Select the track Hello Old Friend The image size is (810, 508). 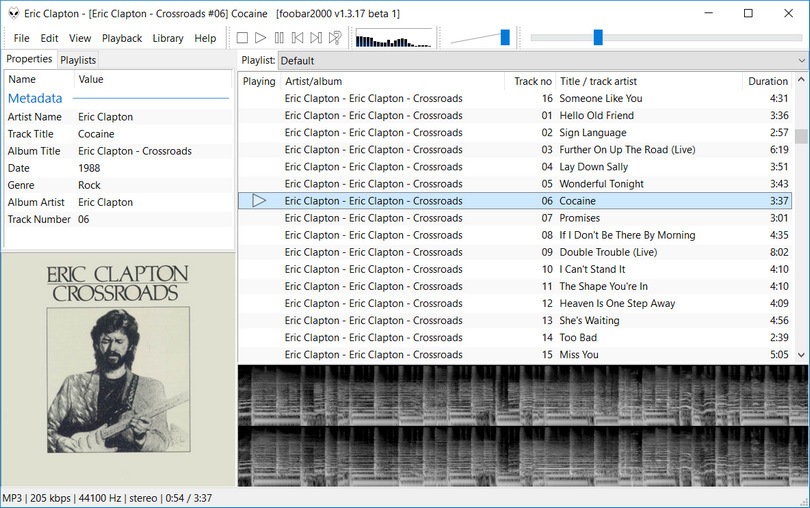tap(515, 115)
